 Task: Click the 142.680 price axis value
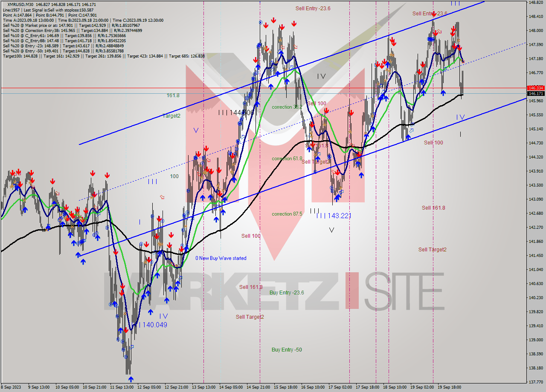(536, 213)
